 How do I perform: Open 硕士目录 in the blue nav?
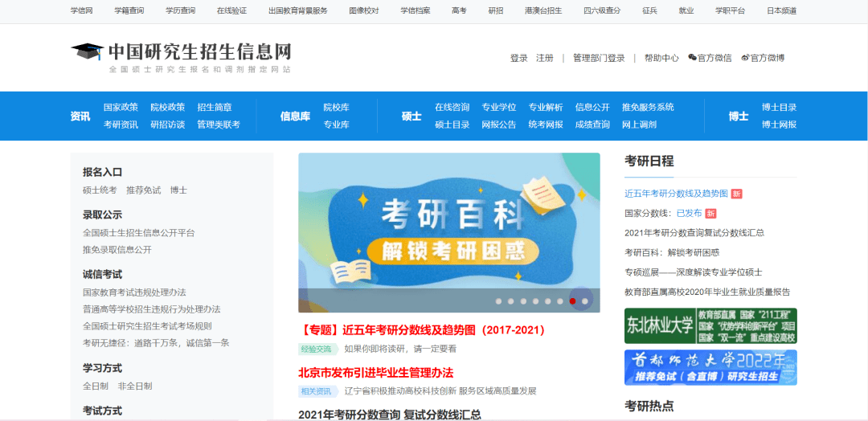452,125
